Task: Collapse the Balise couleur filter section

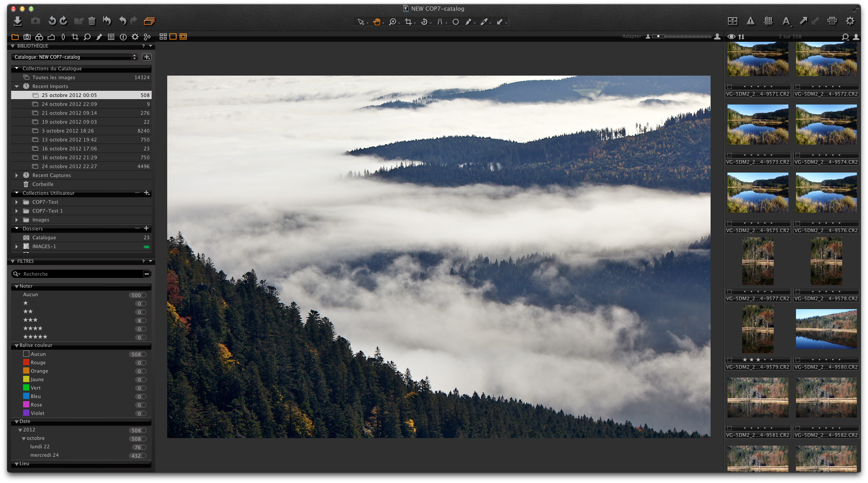Action: tap(16, 346)
